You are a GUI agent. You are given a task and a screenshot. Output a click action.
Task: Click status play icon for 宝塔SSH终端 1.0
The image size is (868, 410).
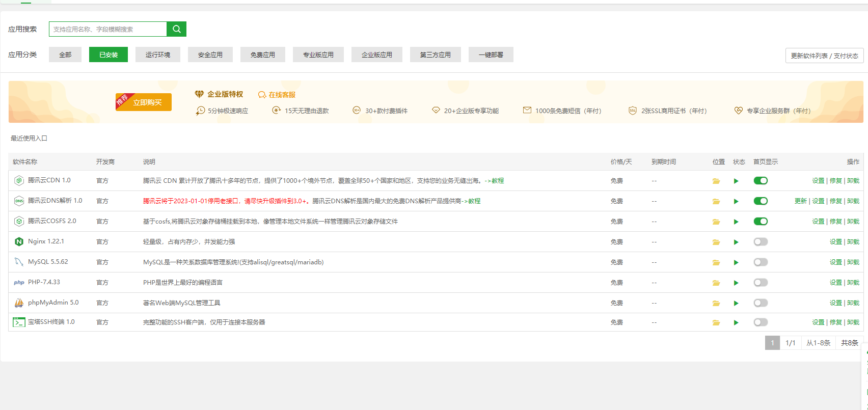(736, 322)
